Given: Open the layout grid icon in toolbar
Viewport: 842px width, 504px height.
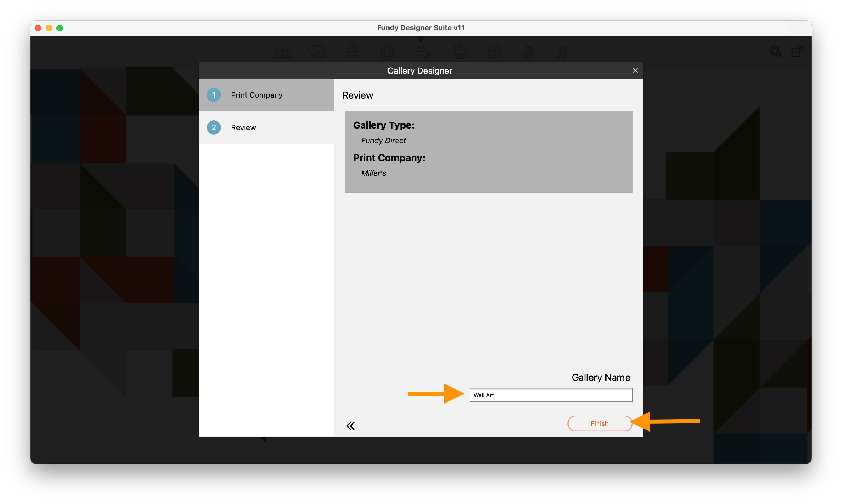Looking at the screenshot, I should 494,52.
